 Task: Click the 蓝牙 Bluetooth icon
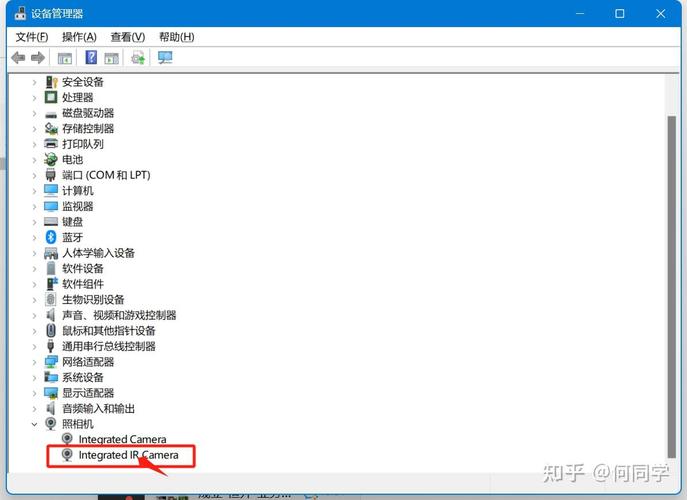(51, 237)
